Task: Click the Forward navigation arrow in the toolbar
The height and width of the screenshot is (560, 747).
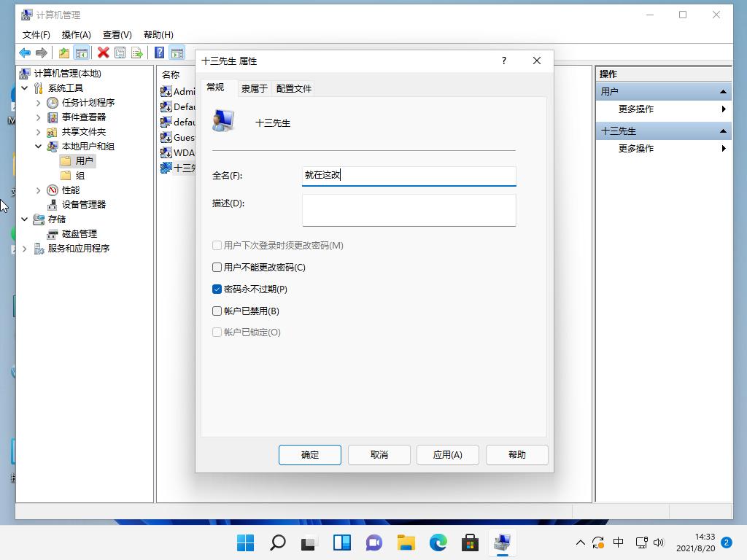Action: point(41,52)
